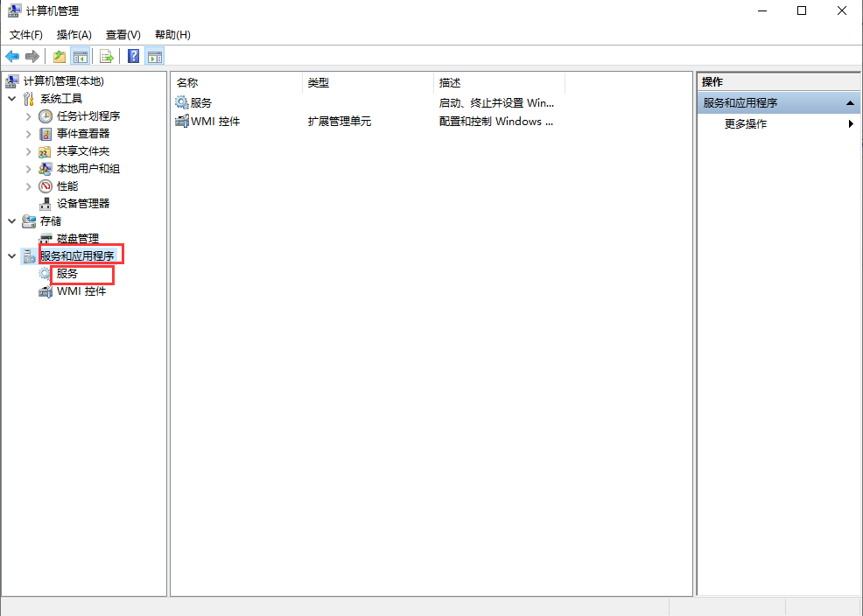The width and height of the screenshot is (863, 616).
Task: Open the 查看(V) menu
Action: click(x=123, y=35)
